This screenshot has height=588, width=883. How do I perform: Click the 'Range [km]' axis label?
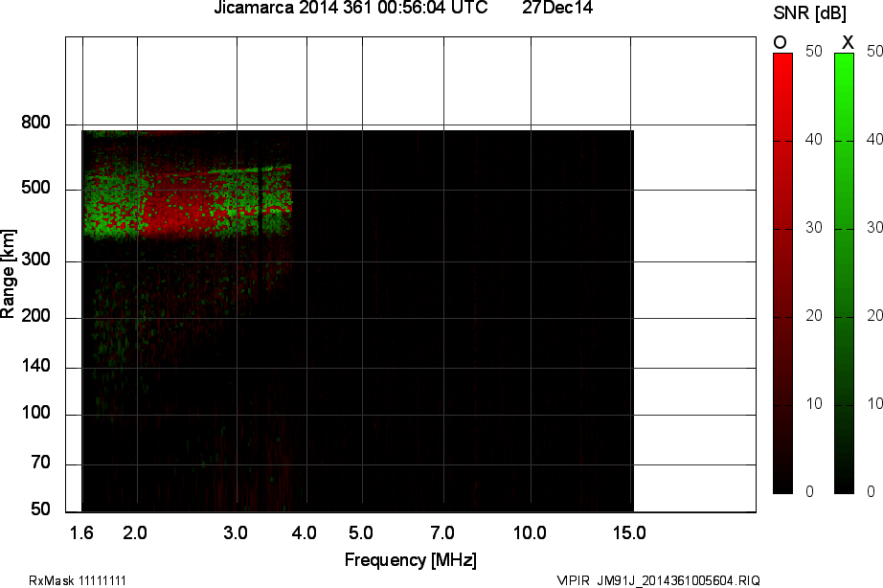[x=8, y=274]
